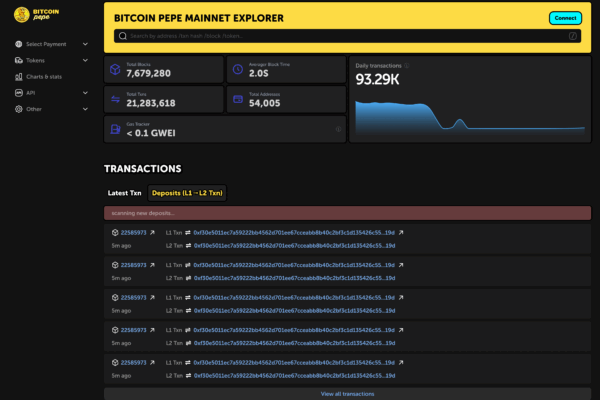Click the Gas Tracker pump icon
The width and height of the screenshot is (600, 400).
pos(115,129)
